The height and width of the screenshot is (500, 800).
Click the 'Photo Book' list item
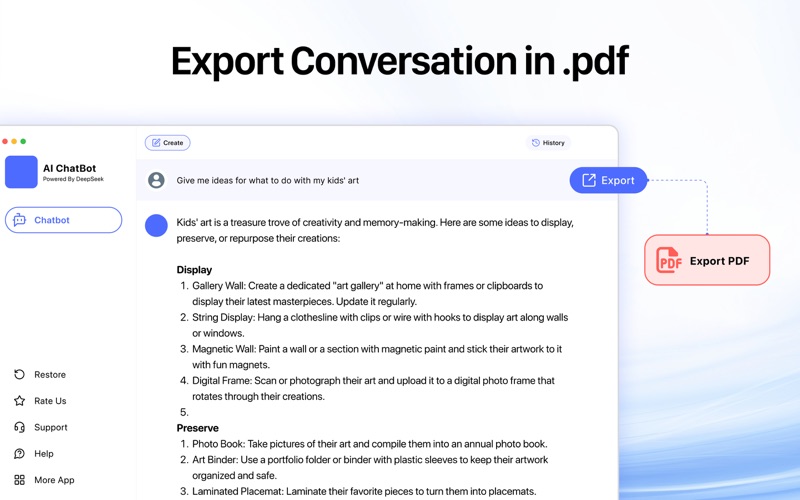tap(364, 444)
